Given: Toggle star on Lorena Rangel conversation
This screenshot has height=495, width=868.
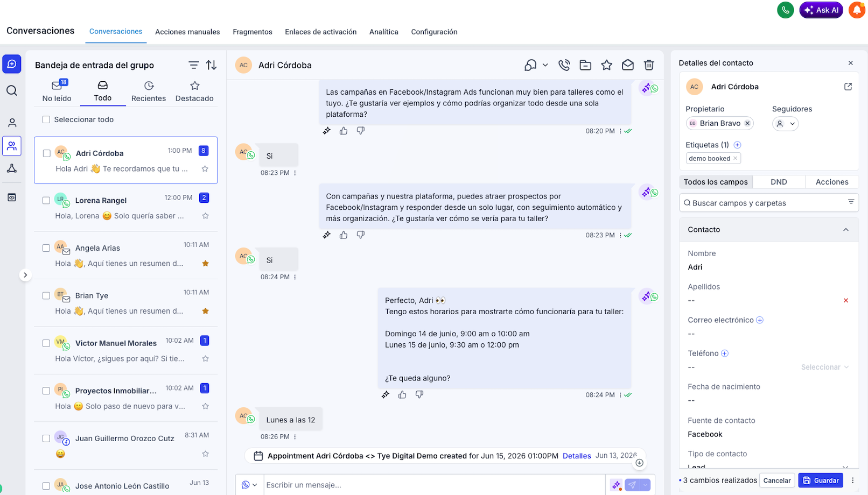Looking at the screenshot, I should click(x=205, y=216).
